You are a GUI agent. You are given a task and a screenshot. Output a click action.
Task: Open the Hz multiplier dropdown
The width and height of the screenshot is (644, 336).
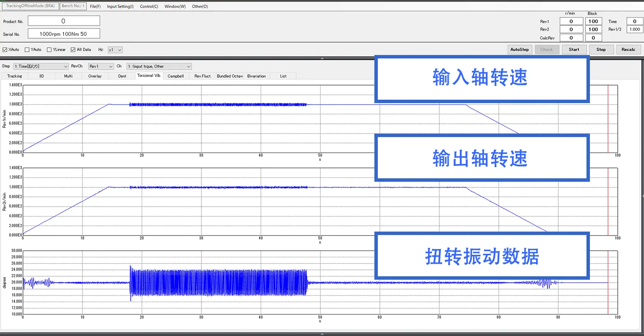115,50
